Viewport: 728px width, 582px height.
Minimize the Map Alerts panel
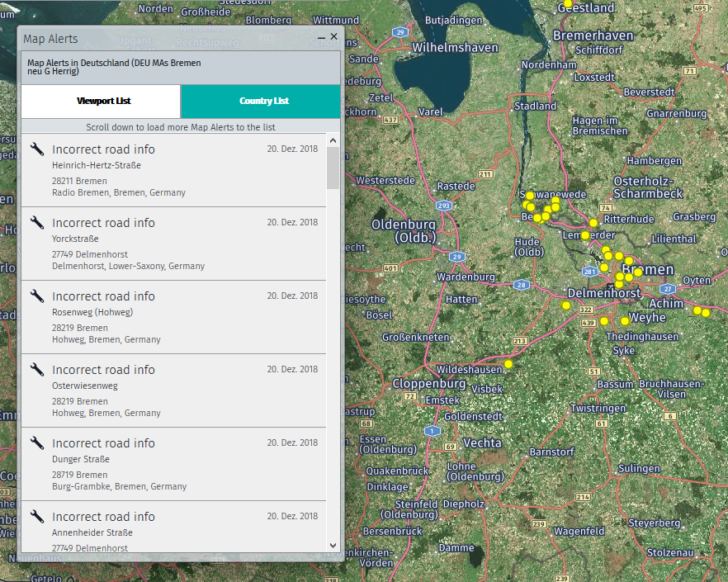[x=321, y=36]
